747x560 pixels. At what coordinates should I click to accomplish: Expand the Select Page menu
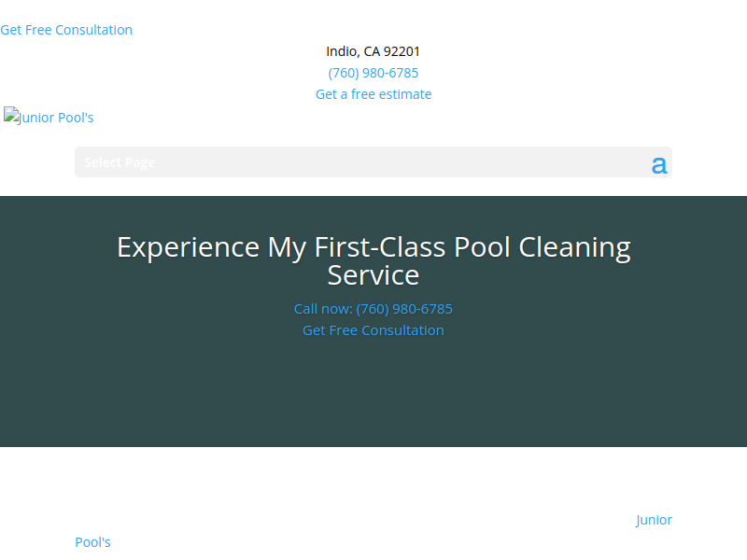(x=120, y=162)
